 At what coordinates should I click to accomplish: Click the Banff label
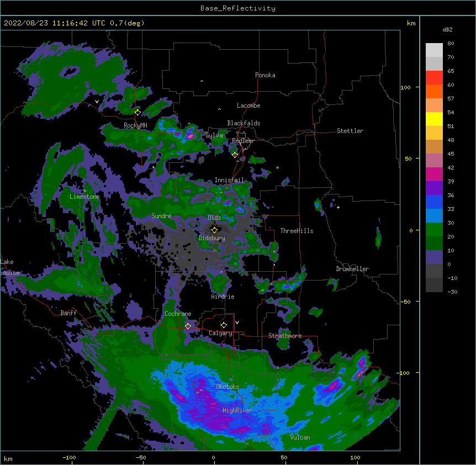pos(68,313)
